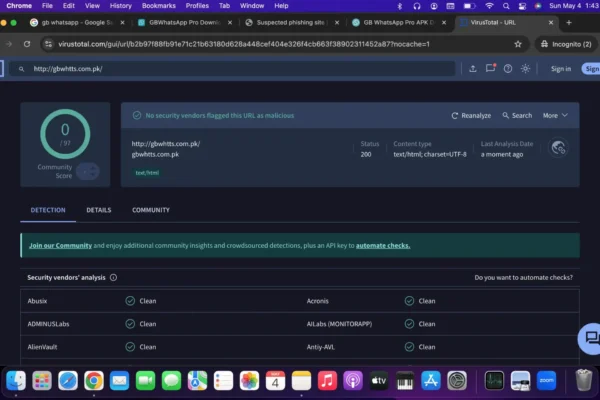Open System Settings from the Dock
600x400 pixels.
[x=457, y=381]
